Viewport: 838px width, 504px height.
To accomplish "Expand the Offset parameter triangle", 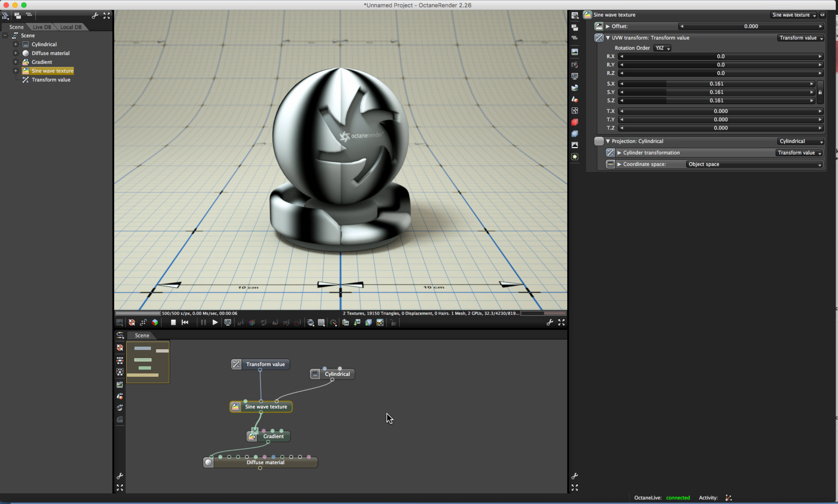I will point(608,26).
